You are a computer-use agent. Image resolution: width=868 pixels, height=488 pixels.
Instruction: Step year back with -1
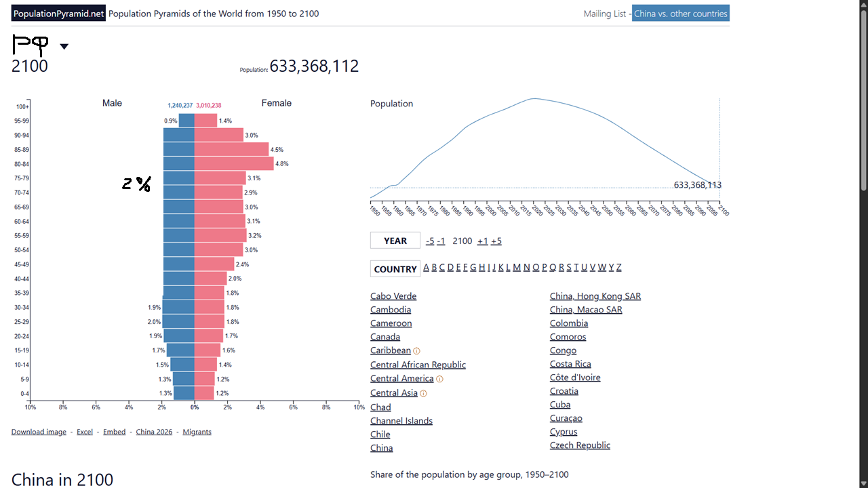[x=441, y=241]
